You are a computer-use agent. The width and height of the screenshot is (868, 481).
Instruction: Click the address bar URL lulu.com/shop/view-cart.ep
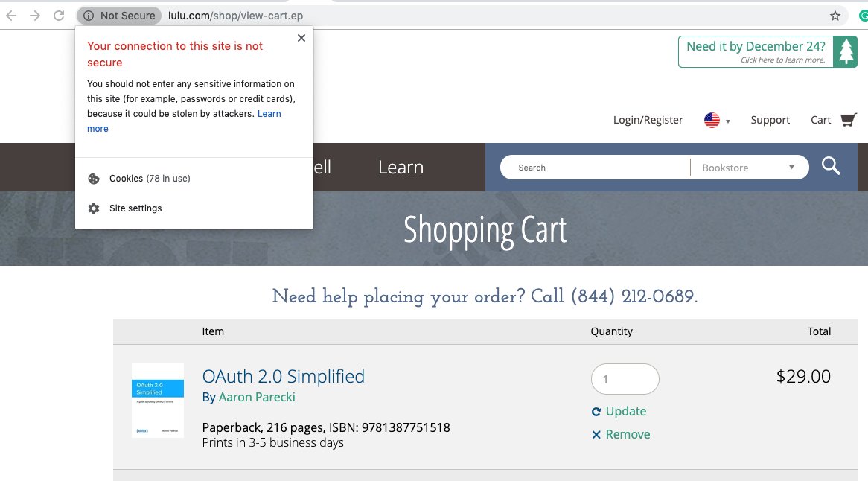coord(236,16)
